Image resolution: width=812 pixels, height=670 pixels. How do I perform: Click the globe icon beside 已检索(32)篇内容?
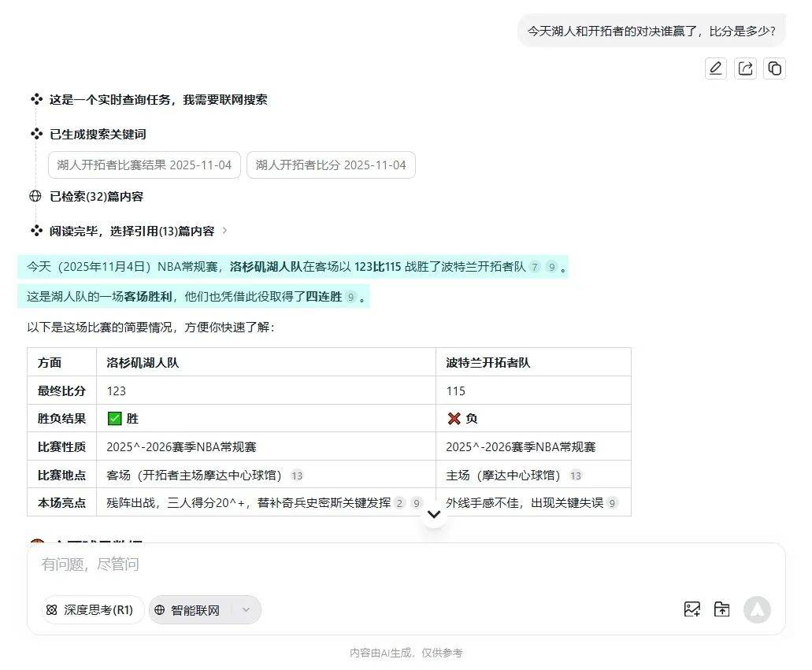35,197
